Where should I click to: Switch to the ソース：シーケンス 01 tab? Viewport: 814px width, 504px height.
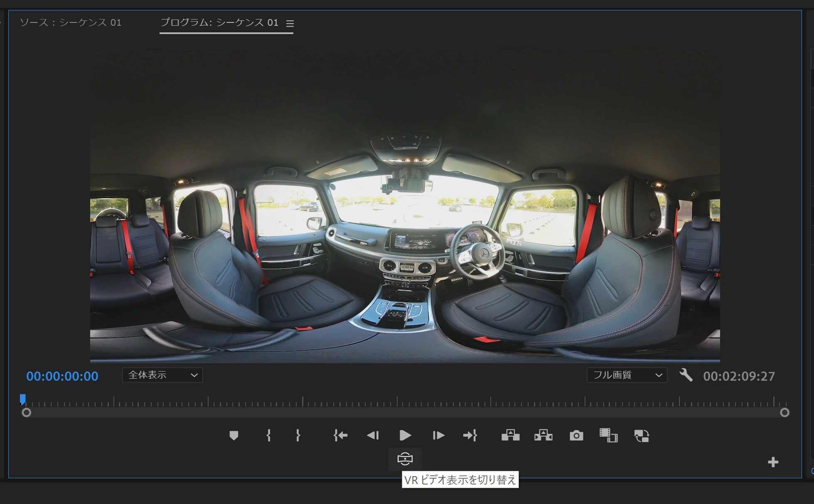coord(71,22)
